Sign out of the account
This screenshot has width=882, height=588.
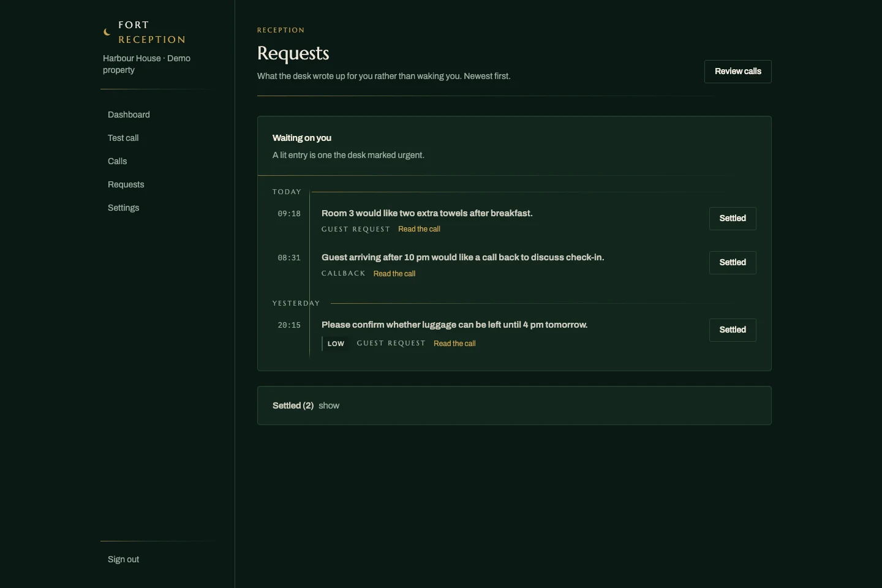pyautogui.click(x=124, y=559)
